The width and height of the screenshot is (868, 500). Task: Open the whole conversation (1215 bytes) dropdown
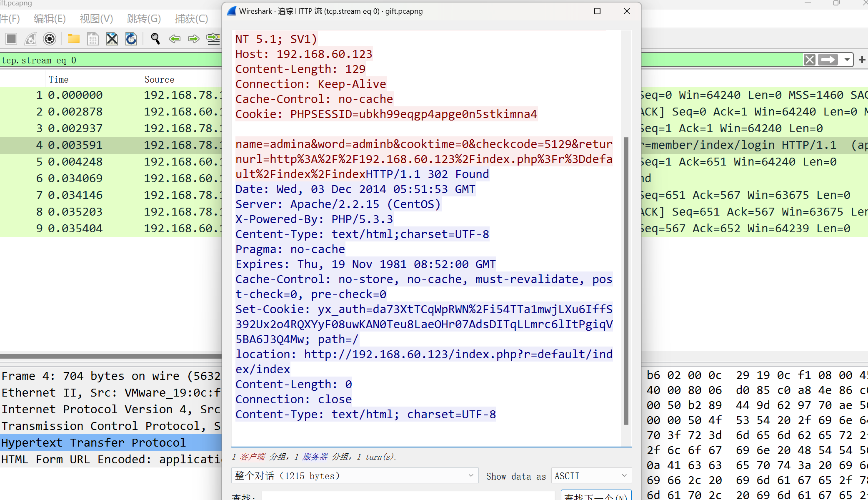tap(354, 475)
